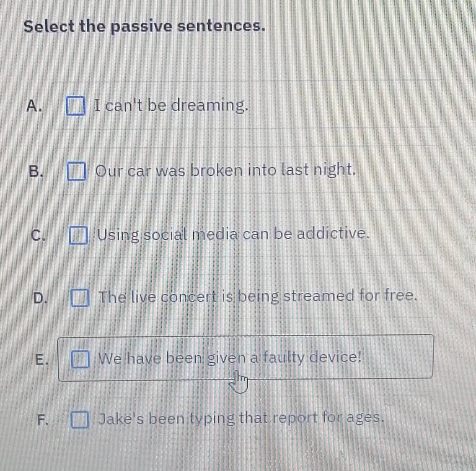Click the option letter 'F.' label

(42, 419)
